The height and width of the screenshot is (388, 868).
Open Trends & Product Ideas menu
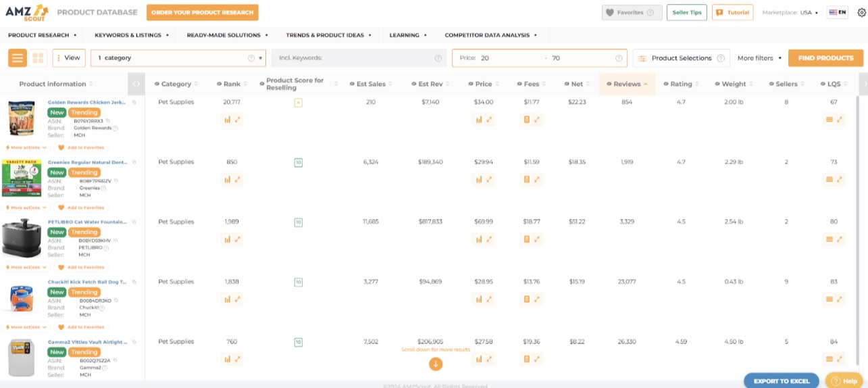[328, 35]
